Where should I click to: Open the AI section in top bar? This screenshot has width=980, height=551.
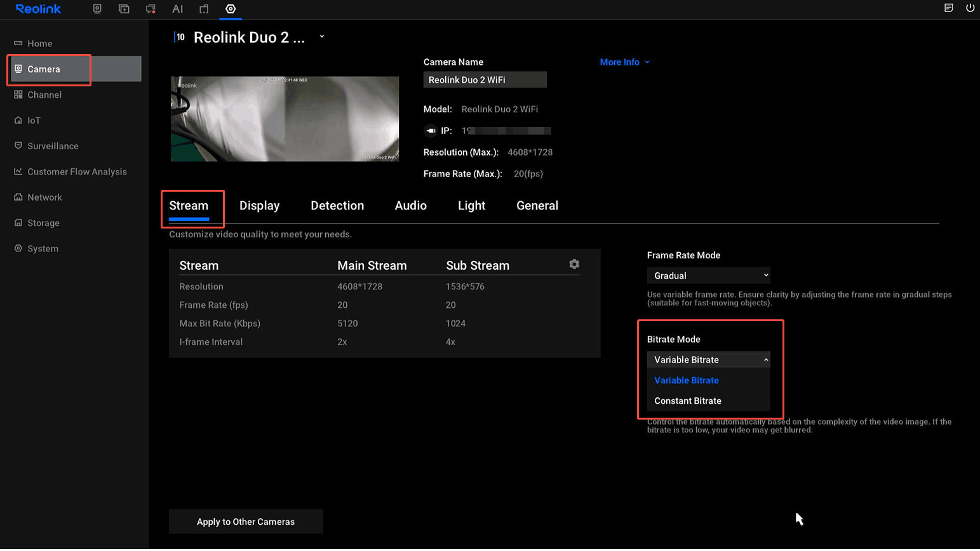pos(177,9)
